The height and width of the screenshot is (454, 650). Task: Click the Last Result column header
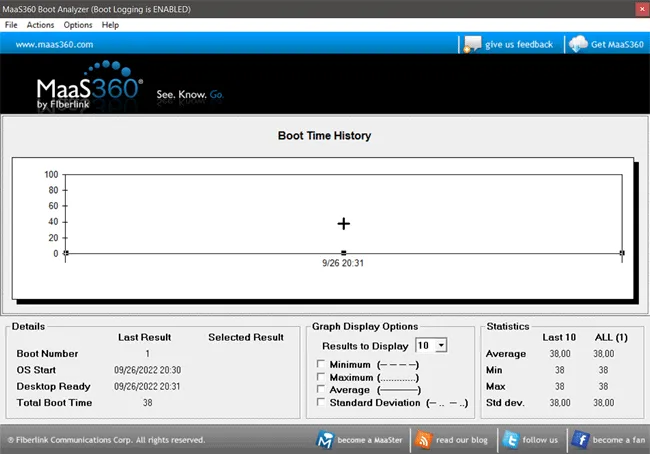pyautogui.click(x=144, y=337)
